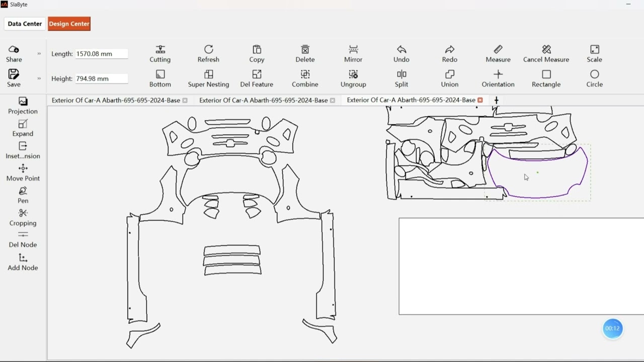
Task: Select the Expand tool
Action: click(x=23, y=128)
